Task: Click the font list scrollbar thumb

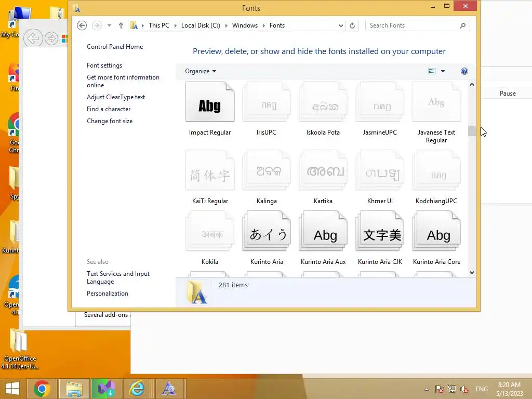Action: click(x=472, y=131)
